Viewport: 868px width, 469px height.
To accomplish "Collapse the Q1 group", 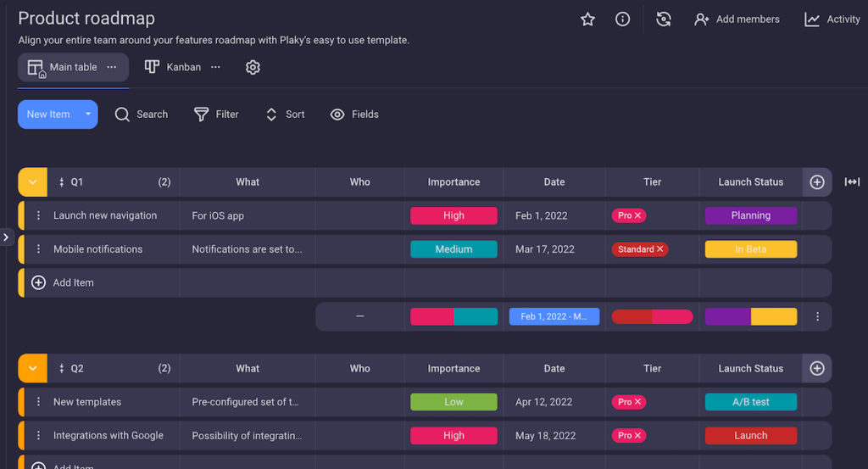I will pyautogui.click(x=32, y=181).
